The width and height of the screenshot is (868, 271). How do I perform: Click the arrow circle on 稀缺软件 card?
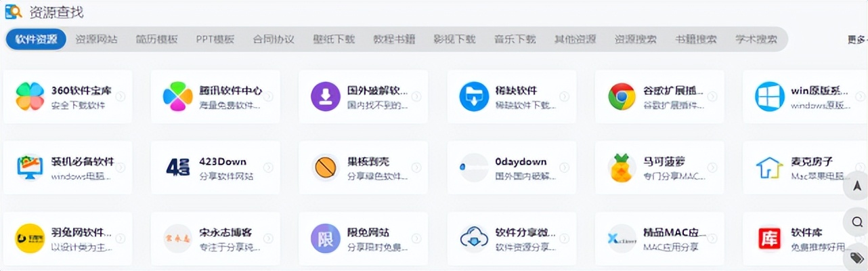point(564,97)
